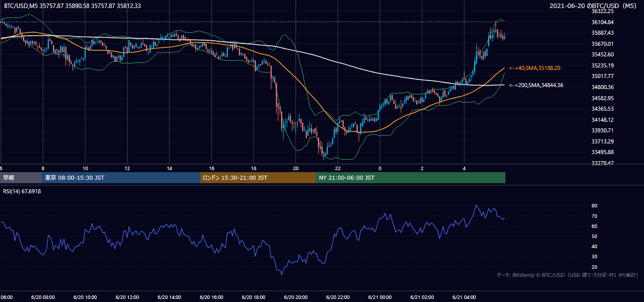Image resolution: width=644 pixels, height=302 pixels.
Task: Click the RSI scale value 50
Action: (x=595, y=236)
